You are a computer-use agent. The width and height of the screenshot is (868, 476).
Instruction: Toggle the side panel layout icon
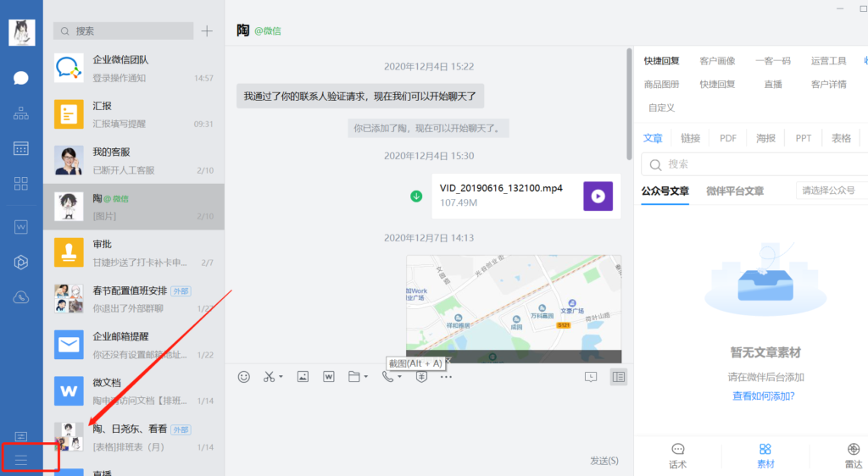pos(618,377)
